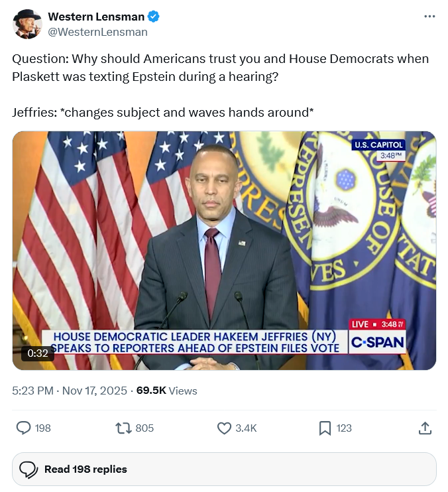
Task: Click the tweet text about Plaskett
Action: 220,67
